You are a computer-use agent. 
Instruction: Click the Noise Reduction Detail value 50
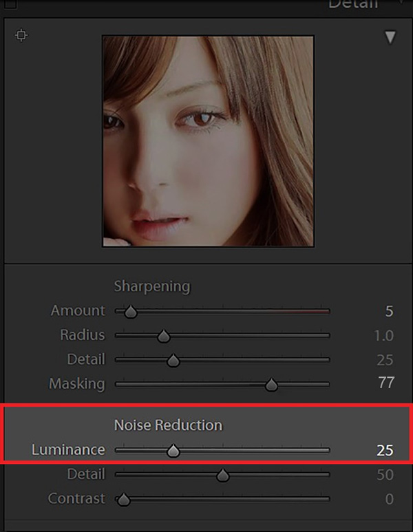[385, 475]
